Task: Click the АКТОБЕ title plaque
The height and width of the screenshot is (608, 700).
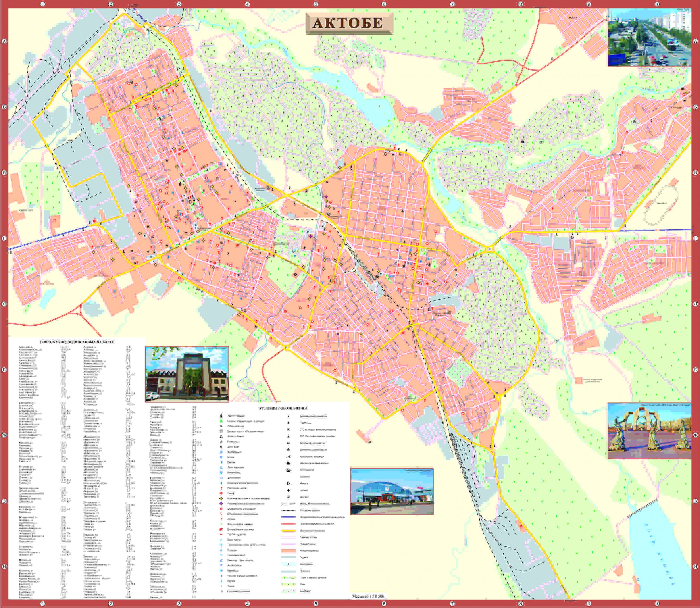Action: coord(349,23)
